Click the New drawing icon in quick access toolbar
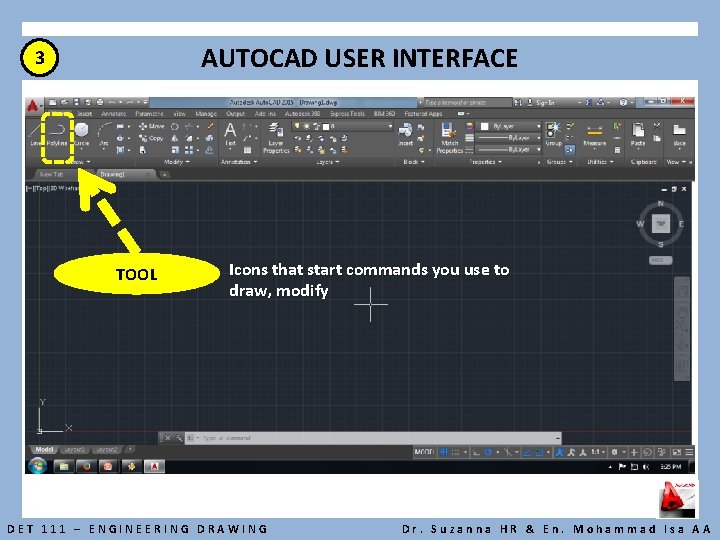 click(x=53, y=102)
